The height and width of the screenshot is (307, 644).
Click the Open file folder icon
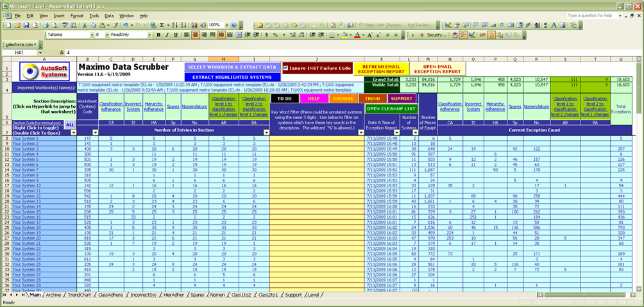coord(17,25)
